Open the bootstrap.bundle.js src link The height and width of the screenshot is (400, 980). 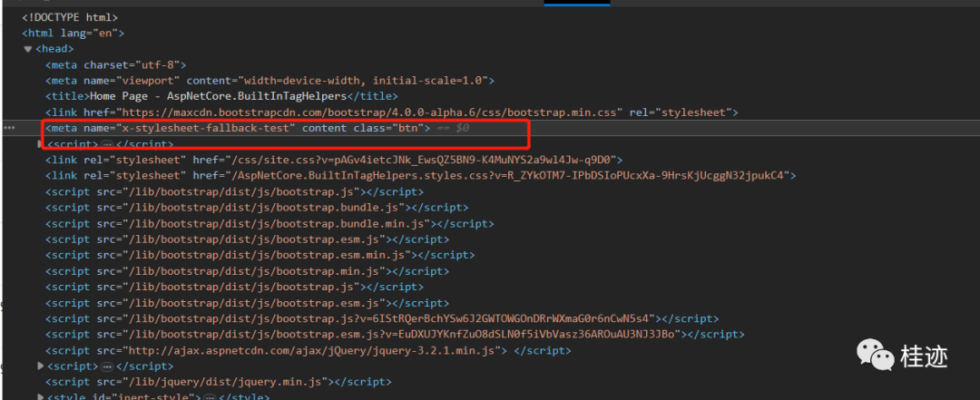(267, 208)
